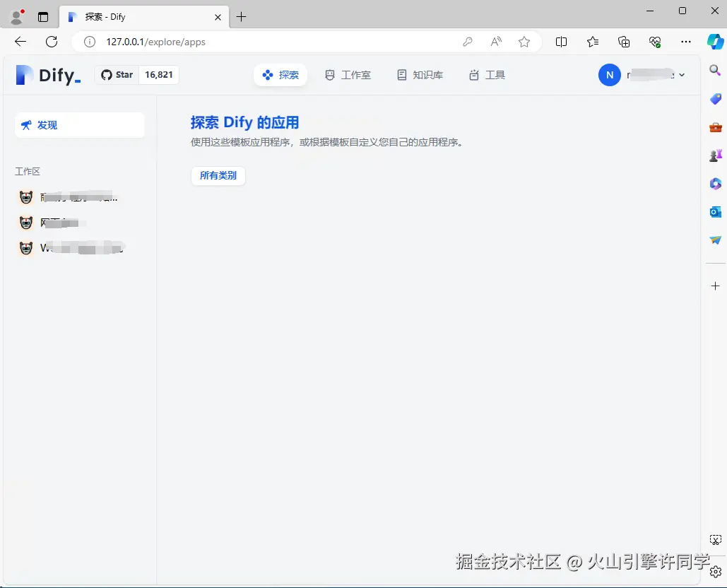
Task: Open the 工具 section icon
Action: click(473, 74)
